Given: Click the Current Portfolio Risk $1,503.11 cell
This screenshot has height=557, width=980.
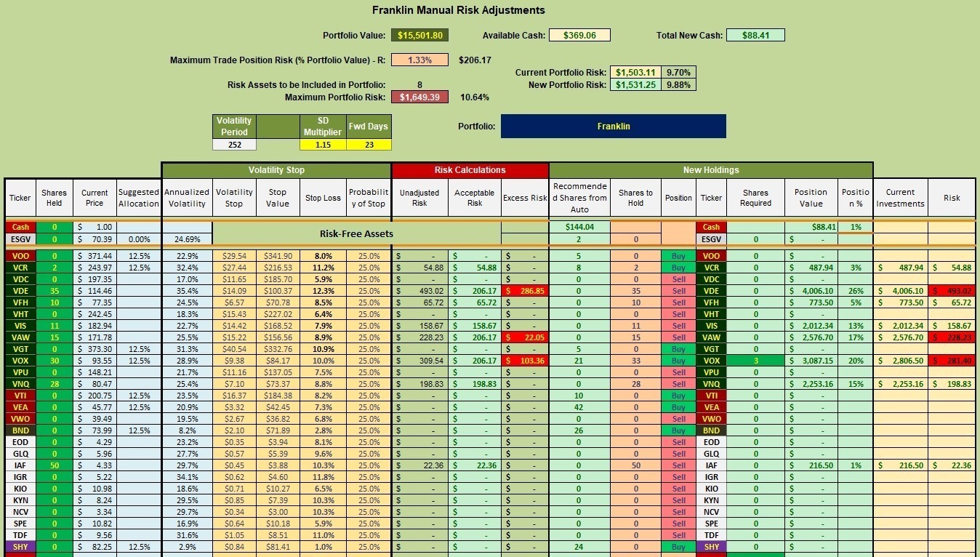Looking at the screenshot, I should (636, 73).
